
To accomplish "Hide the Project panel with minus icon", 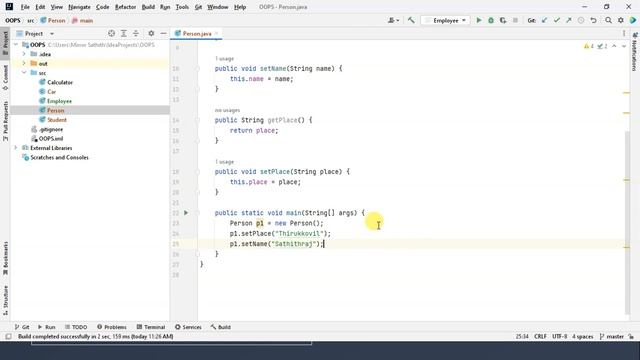I will 163,33.
